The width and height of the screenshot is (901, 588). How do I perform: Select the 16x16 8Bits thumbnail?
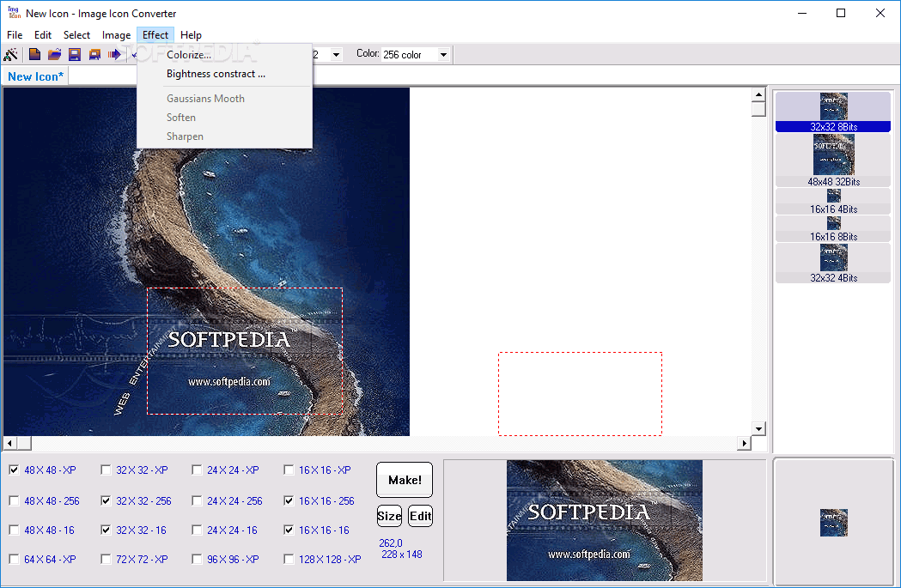[833, 229]
